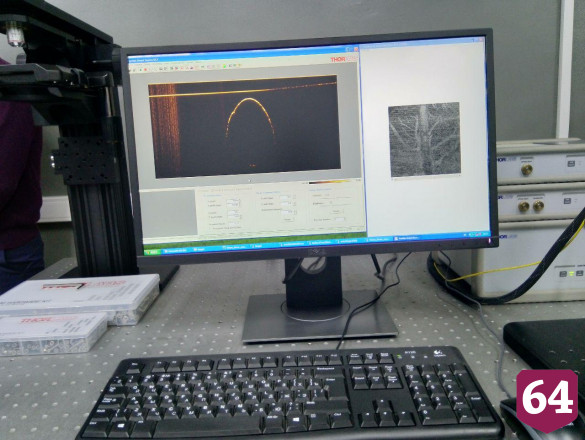
Task: Click the third stepper arrow in middle group
Action: (296, 212)
